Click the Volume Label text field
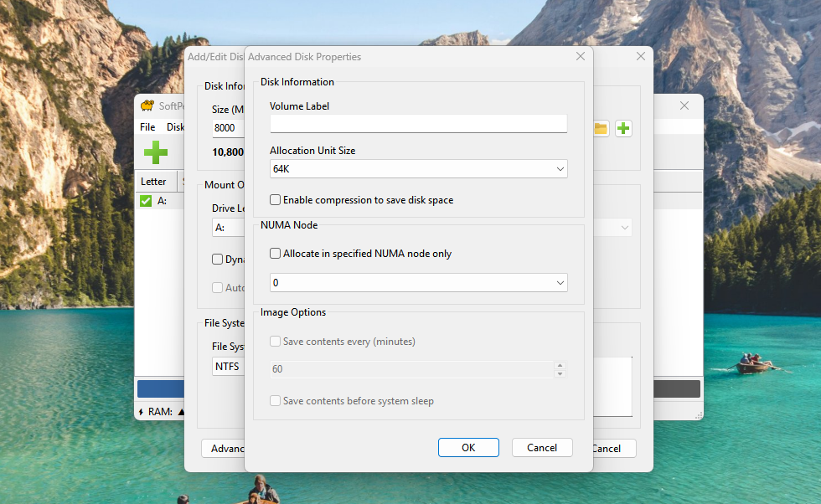821x504 pixels. (418, 124)
